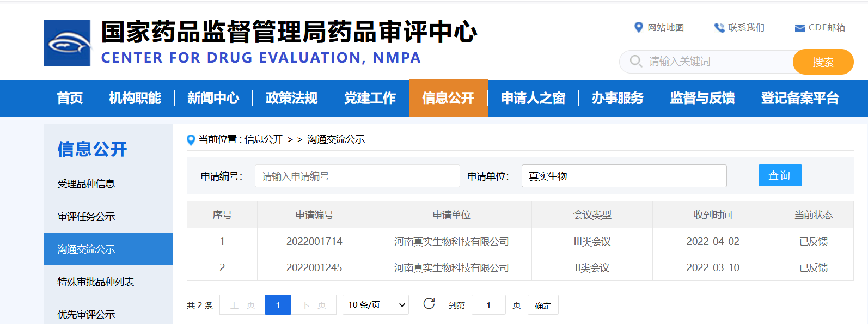Focus the 申请单位 field containing 真实生物
The width and height of the screenshot is (868, 324).
624,176
